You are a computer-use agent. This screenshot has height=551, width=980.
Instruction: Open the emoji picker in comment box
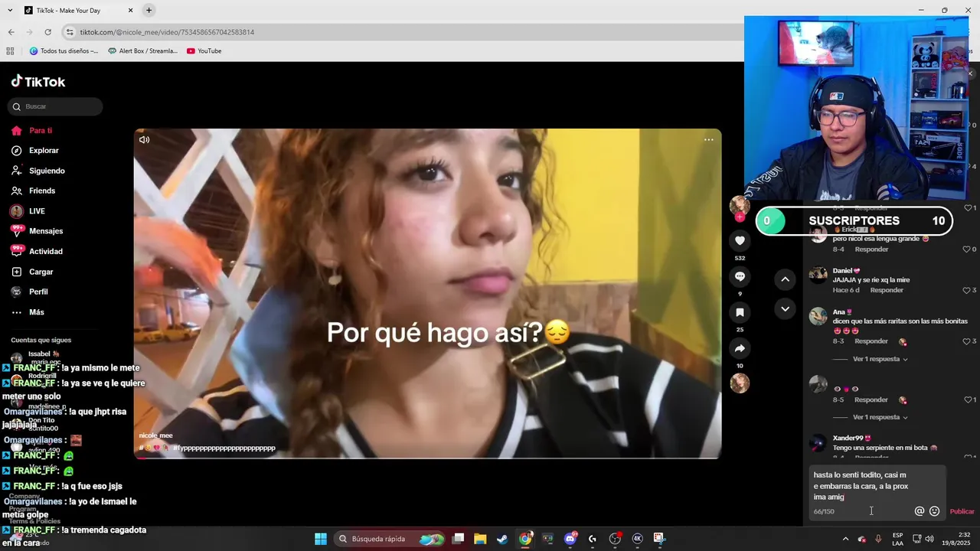(x=934, y=511)
